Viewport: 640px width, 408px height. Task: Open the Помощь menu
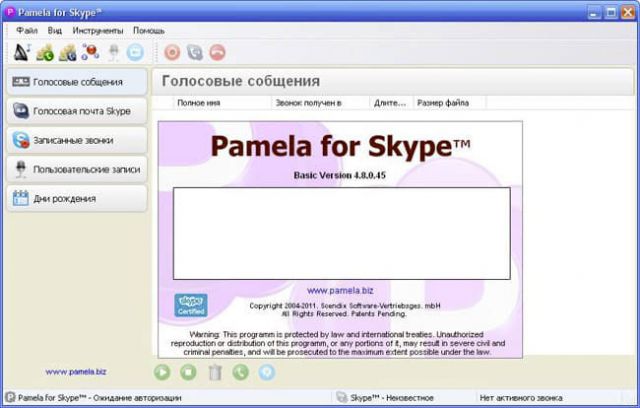[149, 31]
